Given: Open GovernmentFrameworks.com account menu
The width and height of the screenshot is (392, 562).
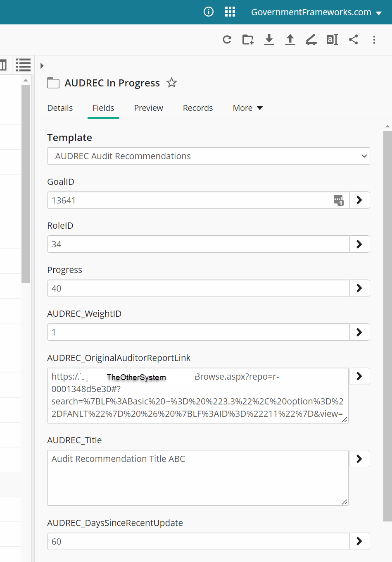Looking at the screenshot, I should (316, 12).
